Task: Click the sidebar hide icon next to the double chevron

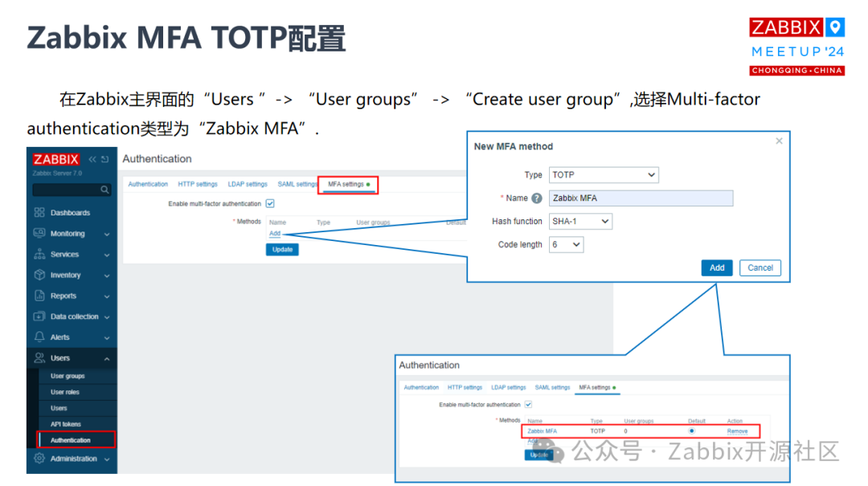Action: pyautogui.click(x=104, y=159)
